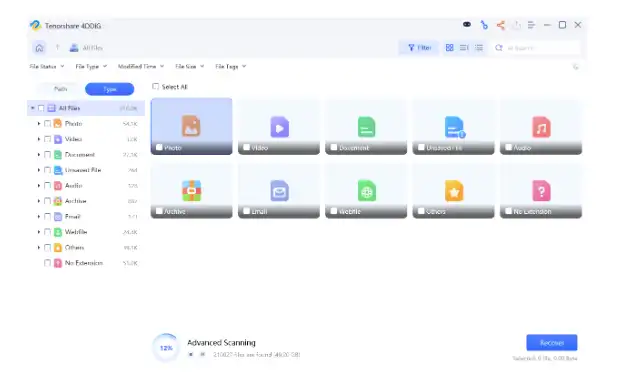Open the File Type dropdown

pyautogui.click(x=91, y=66)
